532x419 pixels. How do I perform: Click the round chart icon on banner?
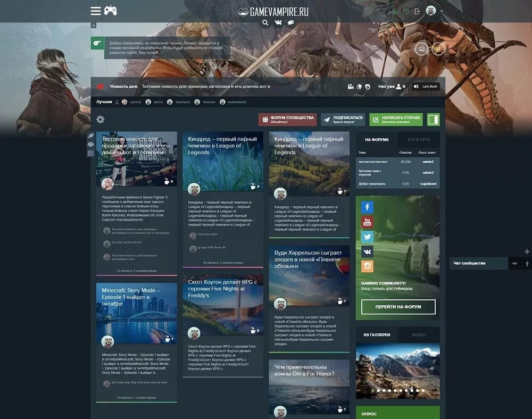438,49
